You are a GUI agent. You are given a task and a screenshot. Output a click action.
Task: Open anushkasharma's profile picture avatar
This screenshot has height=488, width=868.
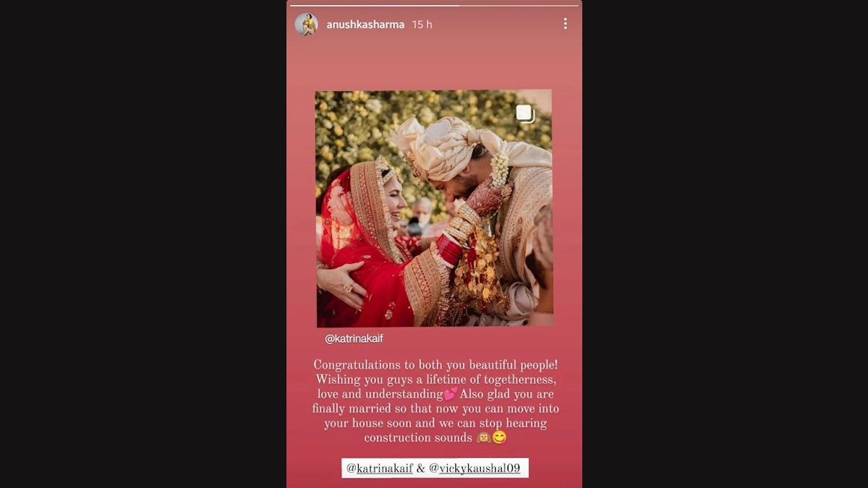tap(306, 25)
